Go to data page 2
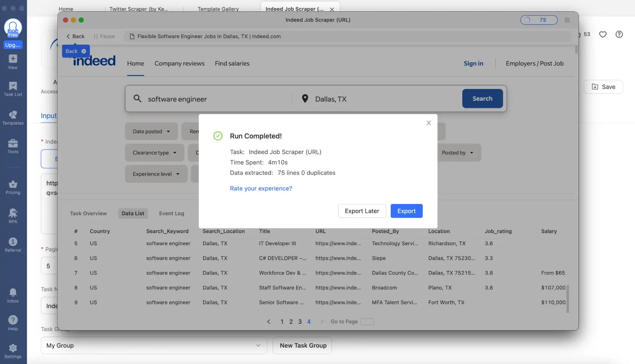Viewport: 635px width, 364px height. (x=291, y=321)
